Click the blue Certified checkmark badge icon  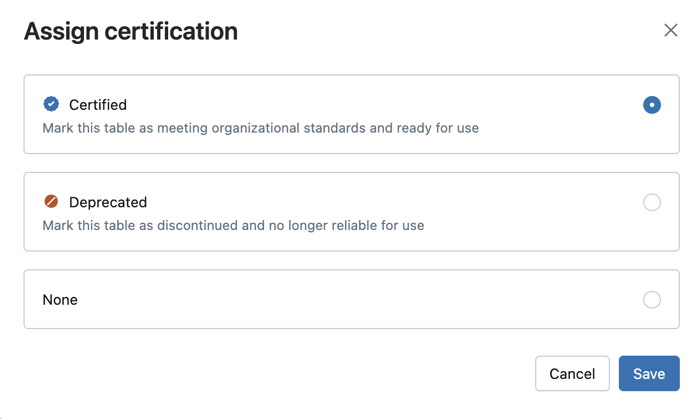coord(51,104)
